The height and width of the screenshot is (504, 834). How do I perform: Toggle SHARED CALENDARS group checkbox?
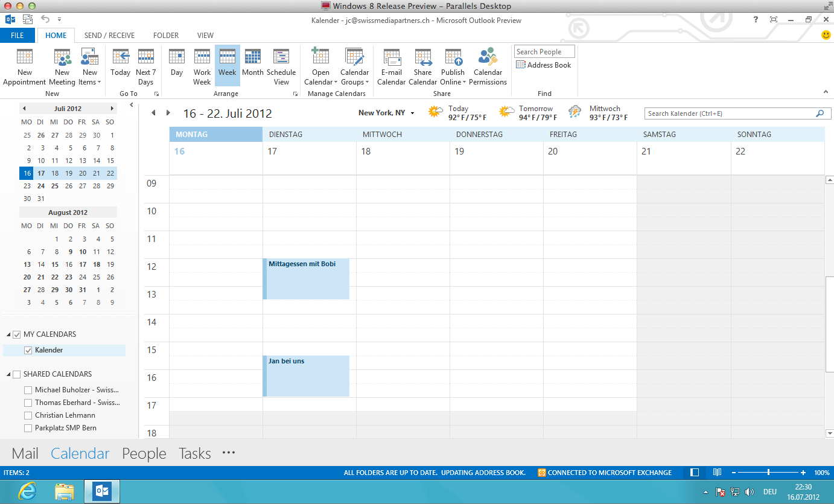click(x=16, y=374)
